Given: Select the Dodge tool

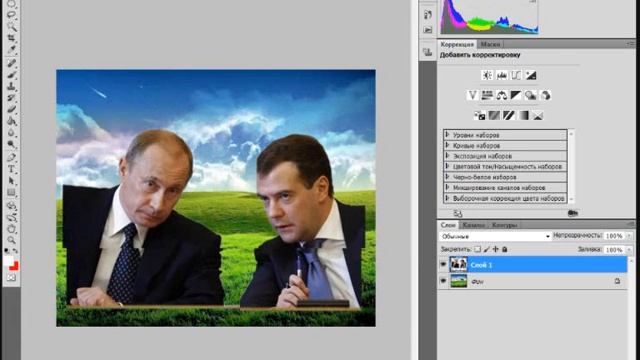Looking at the screenshot, I should [x=12, y=144].
